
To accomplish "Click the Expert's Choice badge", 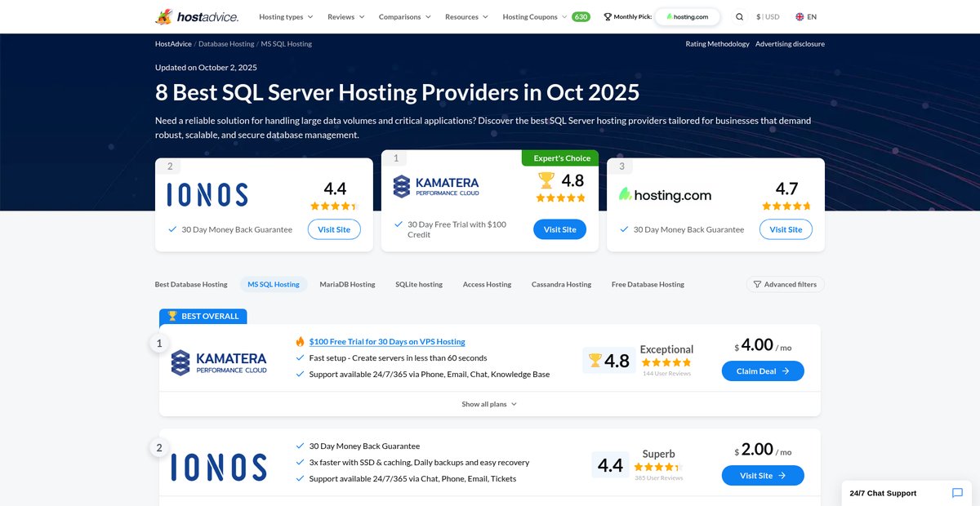I will (560, 158).
